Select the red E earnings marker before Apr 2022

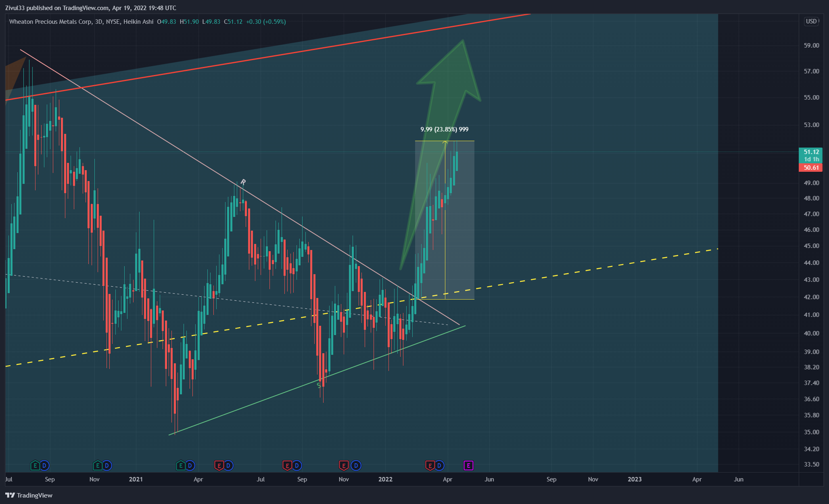point(430,466)
